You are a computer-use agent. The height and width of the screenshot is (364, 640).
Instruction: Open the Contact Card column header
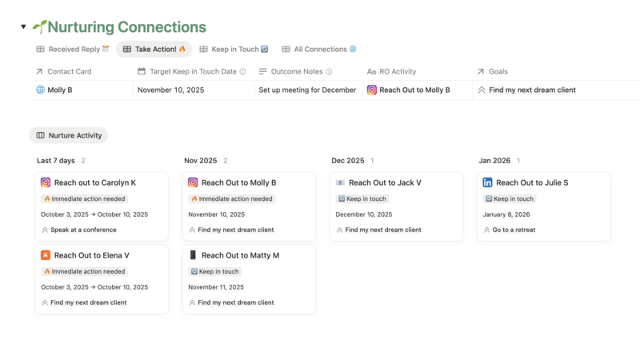tap(69, 71)
